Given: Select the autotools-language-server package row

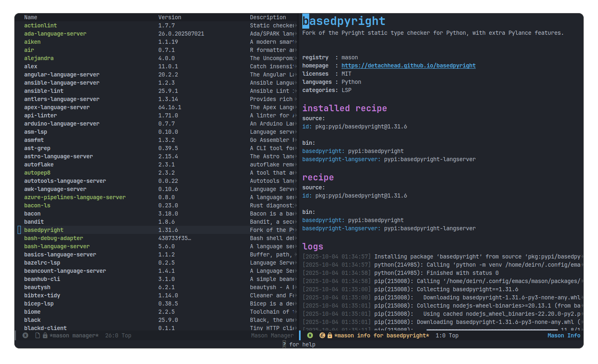Looking at the screenshot, I should (157, 181).
